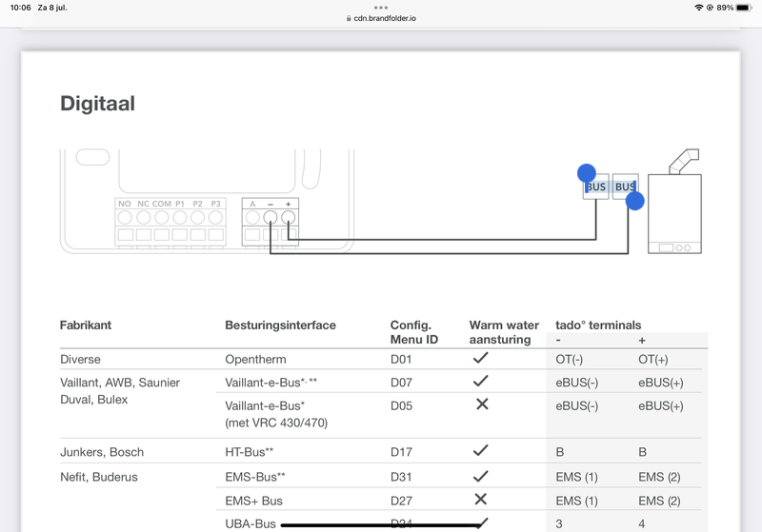
Task: Tap the COM terminal label in the diagram
Action: point(161,204)
